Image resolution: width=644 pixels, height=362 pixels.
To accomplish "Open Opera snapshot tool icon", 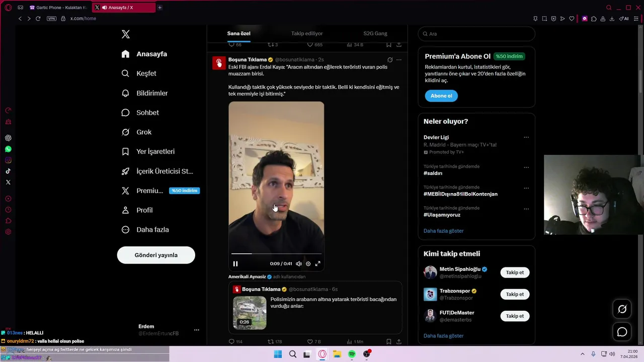I will click(544, 19).
